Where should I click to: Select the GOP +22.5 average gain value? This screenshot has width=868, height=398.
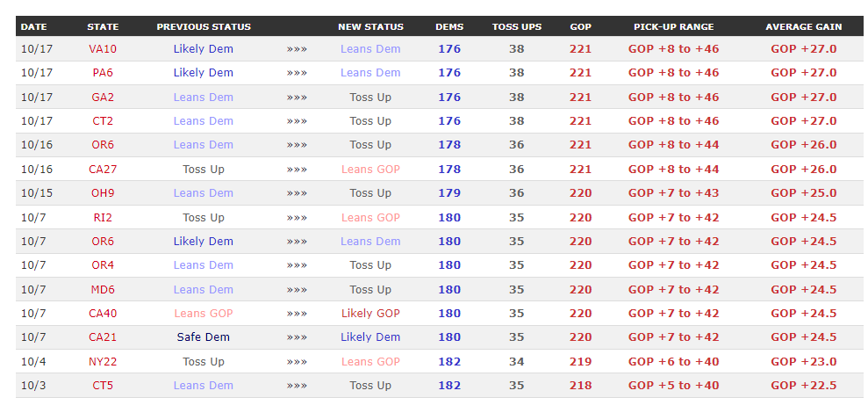[x=803, y=386]
